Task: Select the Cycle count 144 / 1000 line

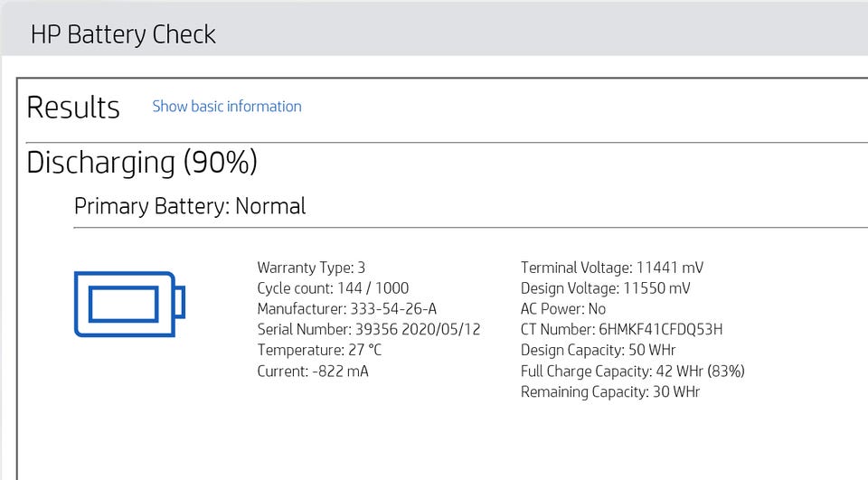Action: (333, 288)
